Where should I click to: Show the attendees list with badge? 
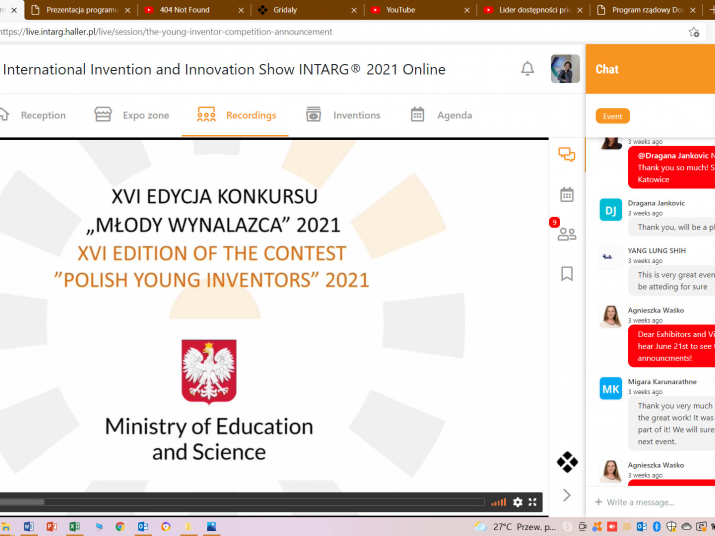pyautogui.click(x=567, y=234)
